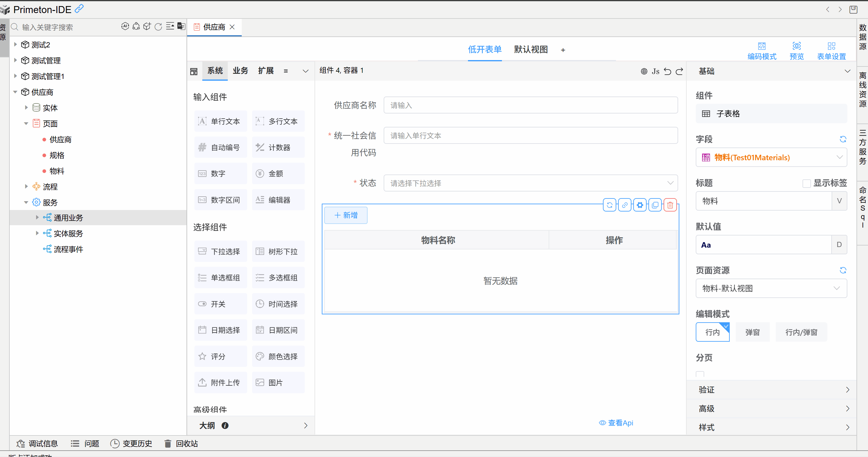Select the 自动编号 component
The height and width of the screenshot is (457, 868).
click(x=220, y=147)
